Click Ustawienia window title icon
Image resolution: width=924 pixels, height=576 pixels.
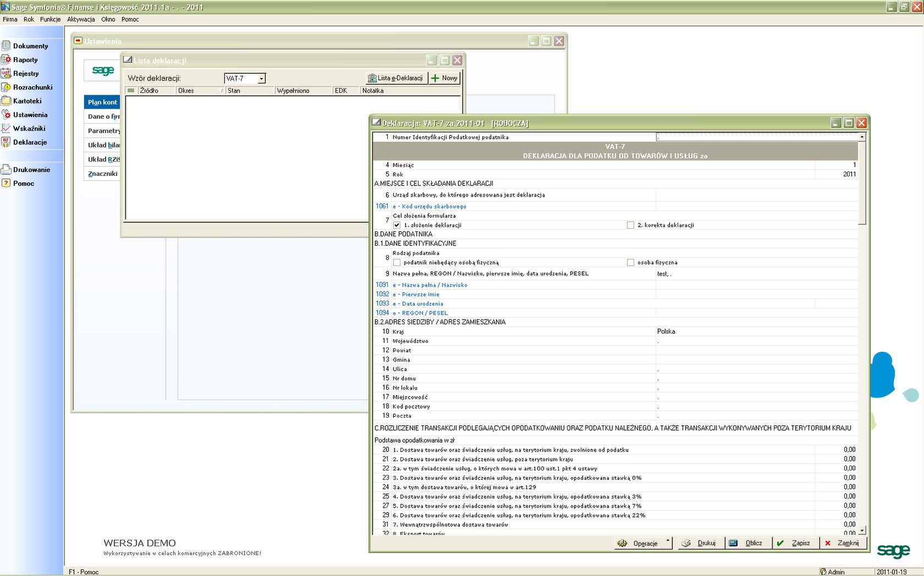click(x=78, y=41)
